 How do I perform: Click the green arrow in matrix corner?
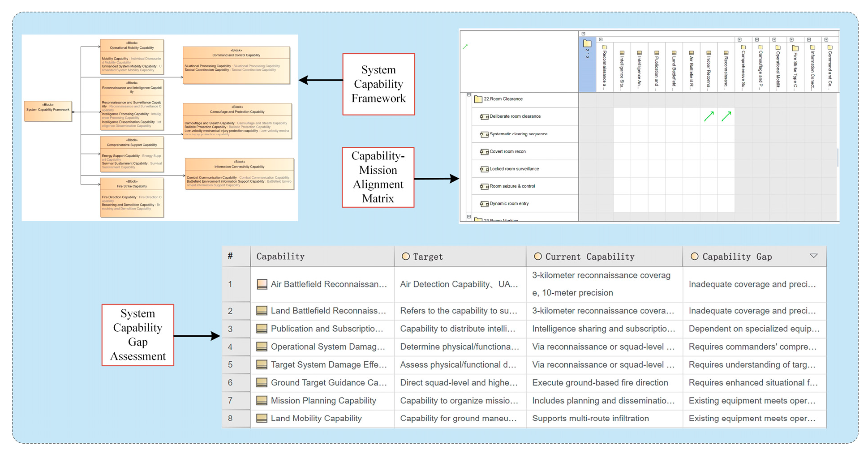(465, 47)
